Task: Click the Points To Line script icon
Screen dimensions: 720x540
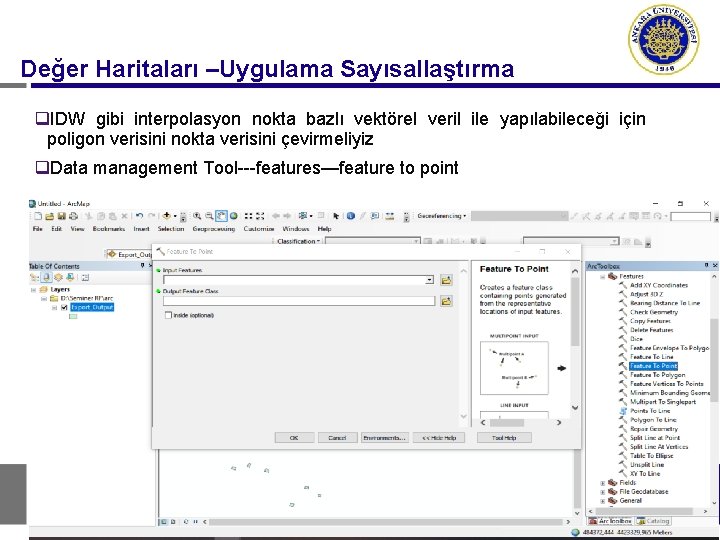Action: [623, 411]
